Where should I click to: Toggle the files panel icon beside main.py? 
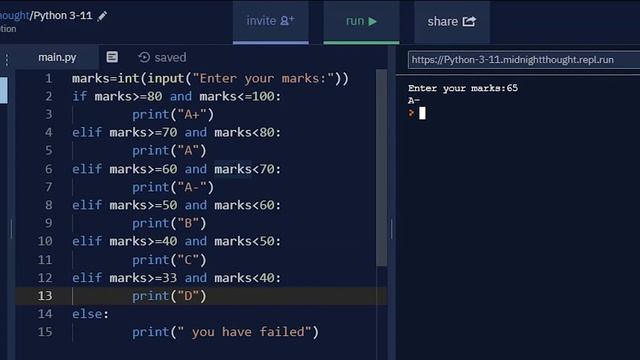coord(112,57)
